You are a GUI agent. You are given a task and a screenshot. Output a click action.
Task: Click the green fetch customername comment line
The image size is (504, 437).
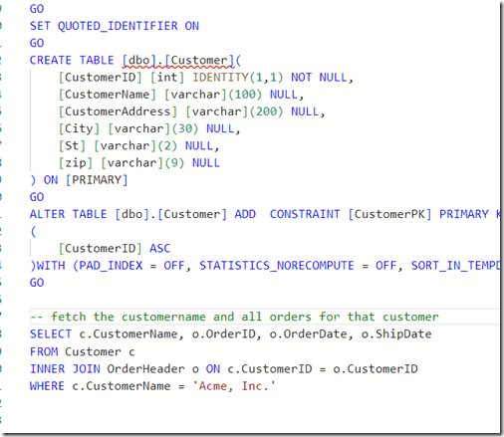pyautogui.click(x=234, y=317)
